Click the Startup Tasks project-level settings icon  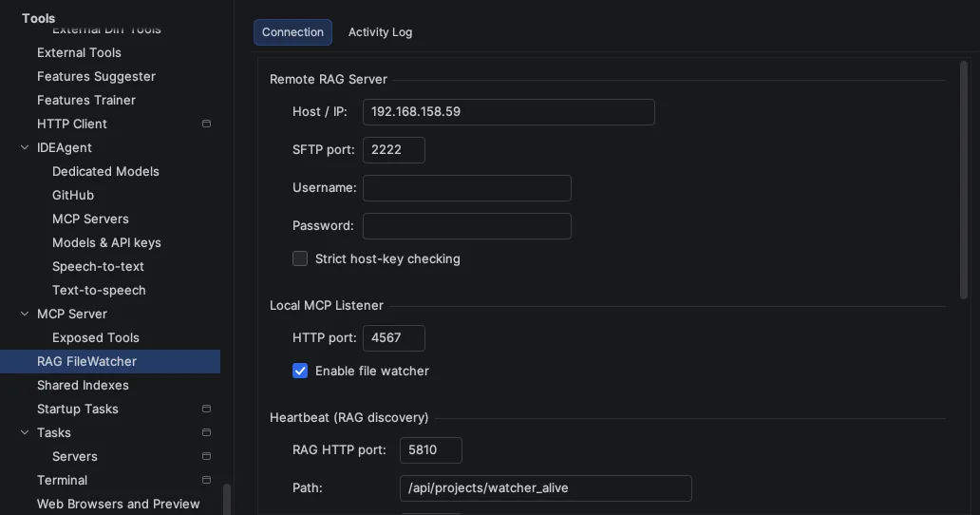(206, 409)
